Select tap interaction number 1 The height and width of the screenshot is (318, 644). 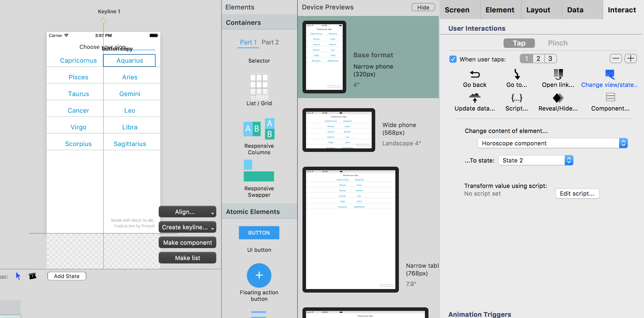coord(527,59)
